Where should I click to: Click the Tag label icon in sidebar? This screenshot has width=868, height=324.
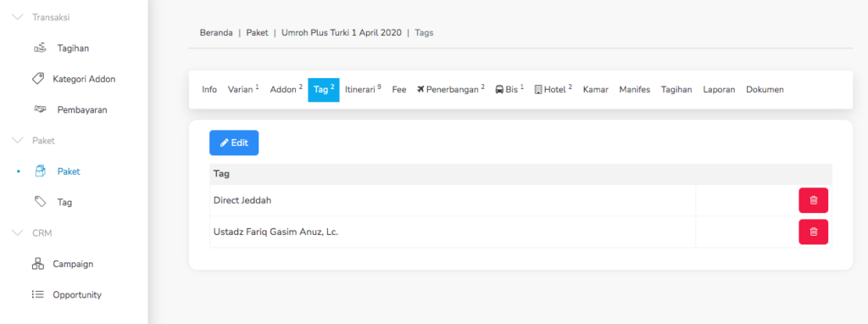[40, 202]
